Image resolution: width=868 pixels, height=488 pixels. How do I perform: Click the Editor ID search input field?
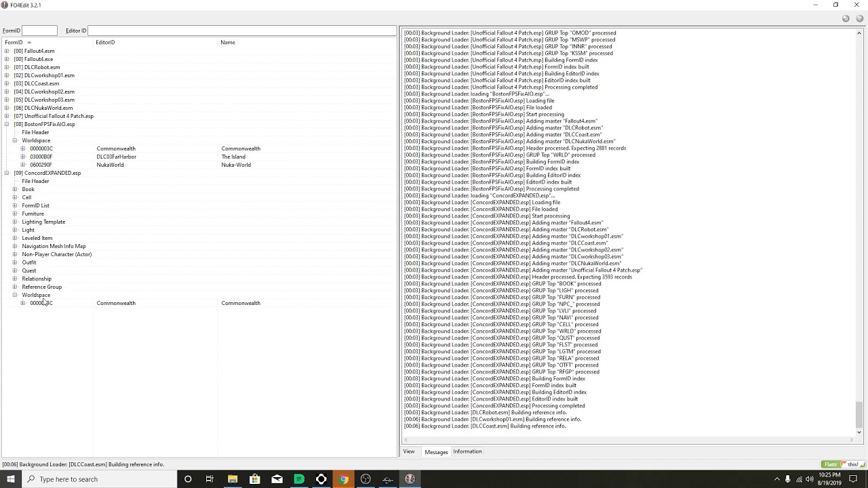tap(242, 30)
